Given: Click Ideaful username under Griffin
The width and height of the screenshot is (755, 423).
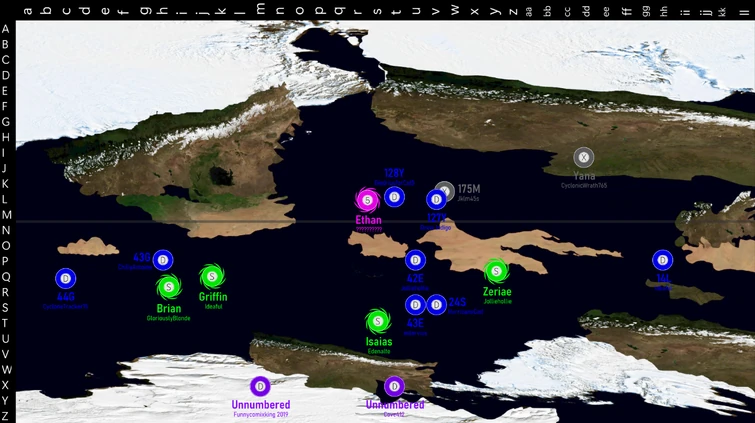Looking at the screenshot, I should tap(213, 306).
